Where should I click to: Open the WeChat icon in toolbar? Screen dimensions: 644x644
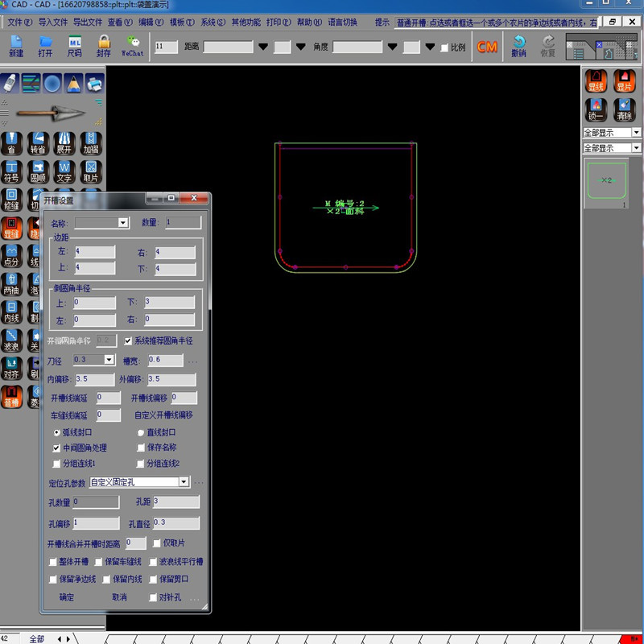click(x=132, y=45)
